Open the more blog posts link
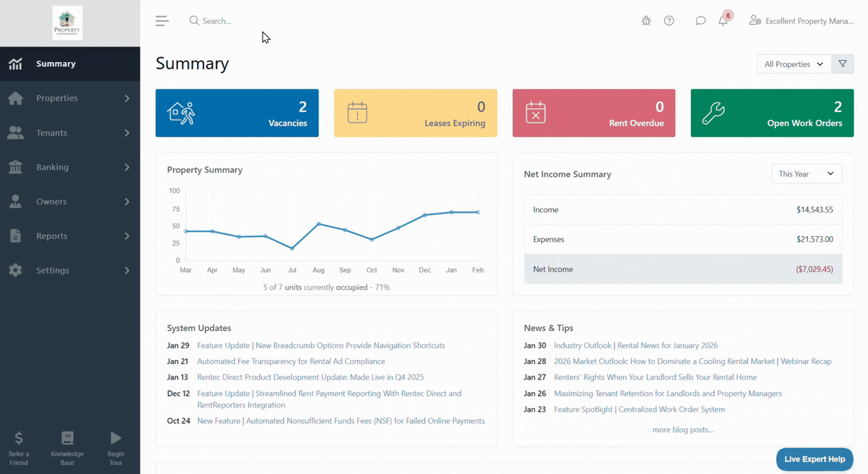This screenshot has height=474, width=868. 683,429
